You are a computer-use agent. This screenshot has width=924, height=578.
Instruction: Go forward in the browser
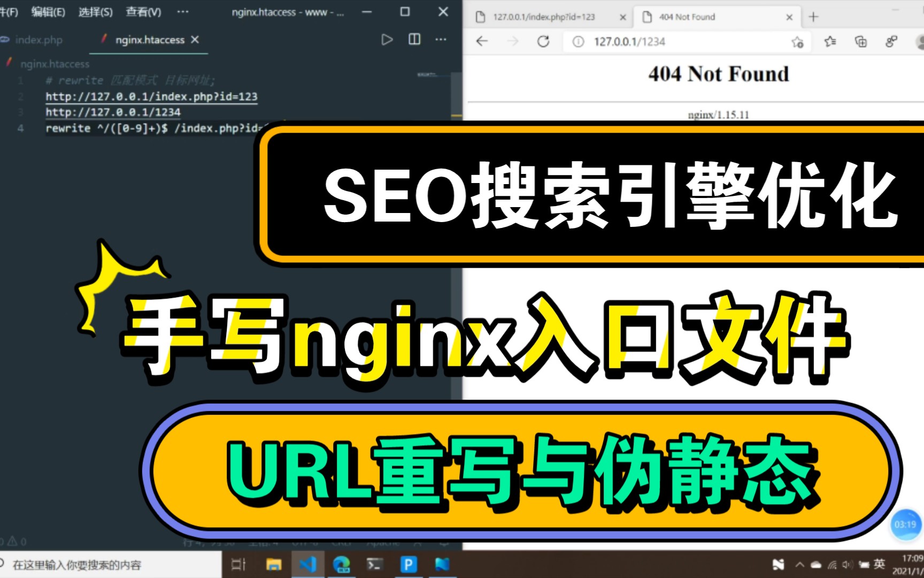(x=512, y=41)
